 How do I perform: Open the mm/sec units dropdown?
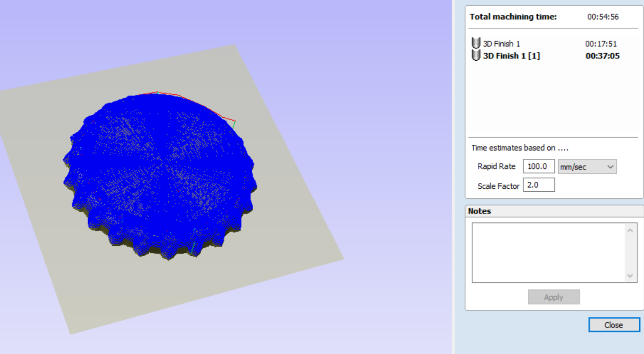click(587, 167)
